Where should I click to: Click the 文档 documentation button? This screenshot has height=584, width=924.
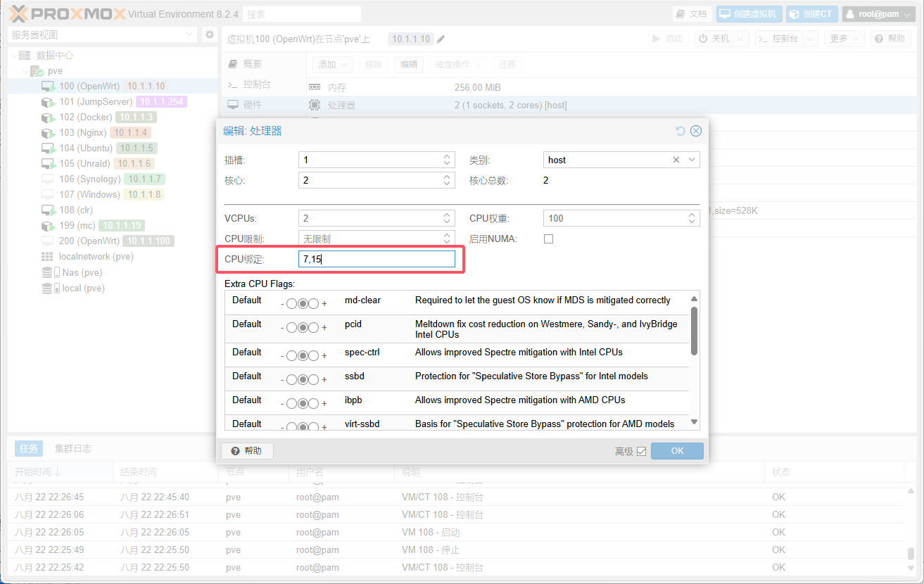(692, 14)
